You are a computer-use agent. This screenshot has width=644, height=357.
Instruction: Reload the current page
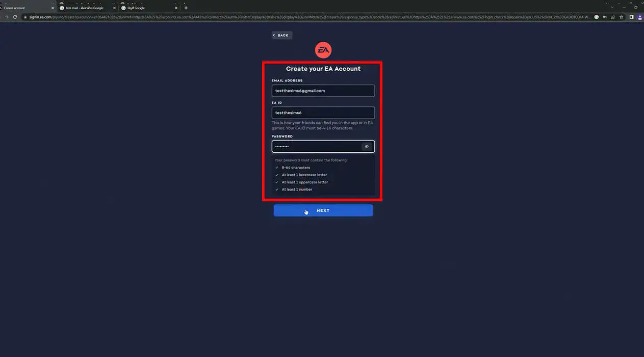[x=15, y=17]
